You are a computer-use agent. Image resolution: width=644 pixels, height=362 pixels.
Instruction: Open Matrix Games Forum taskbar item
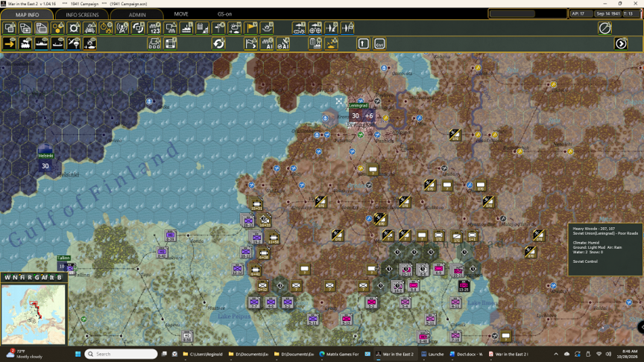[x=339, y=354]
